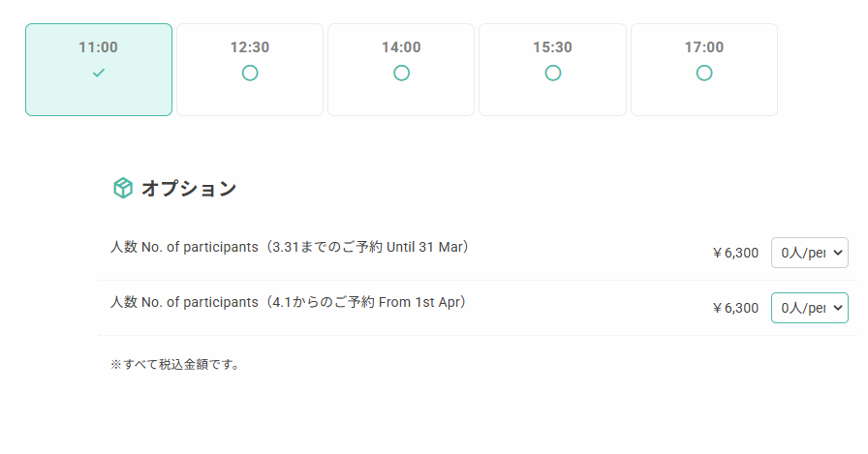
Task: Select the radio circle under 12:30
Action: click(250, 73)
